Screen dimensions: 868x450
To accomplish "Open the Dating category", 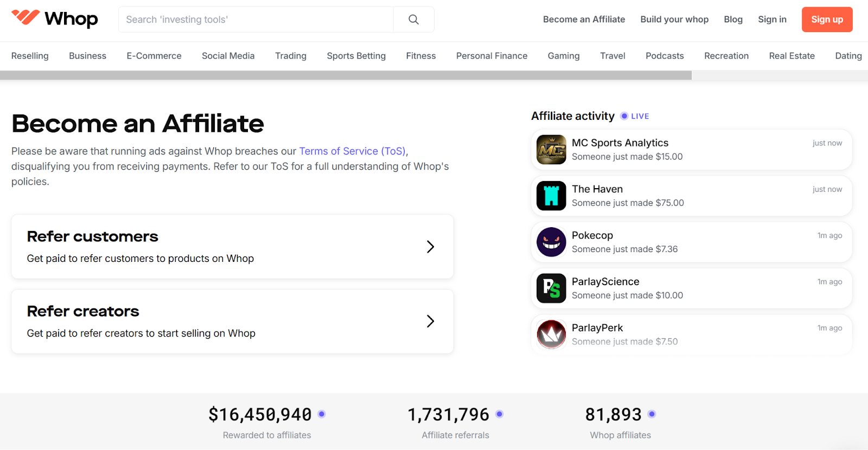I will (x=848, y=56).
